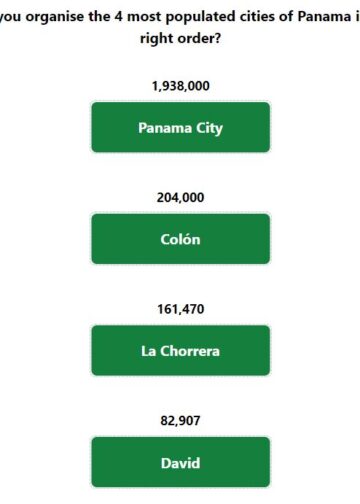Click the word "City" on the first button
The image size is (360, 504).
pos(209,128)
